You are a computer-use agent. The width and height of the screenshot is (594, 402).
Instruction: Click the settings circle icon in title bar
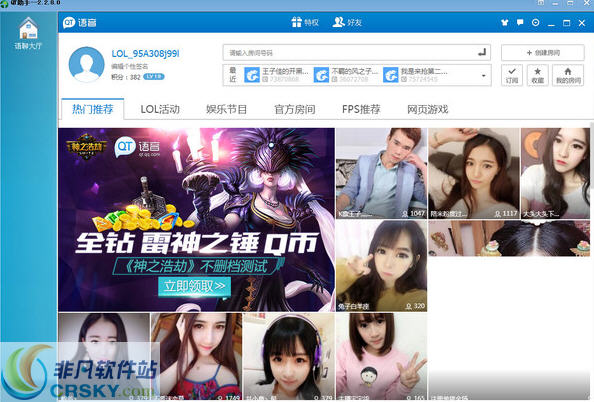point(535,23)
